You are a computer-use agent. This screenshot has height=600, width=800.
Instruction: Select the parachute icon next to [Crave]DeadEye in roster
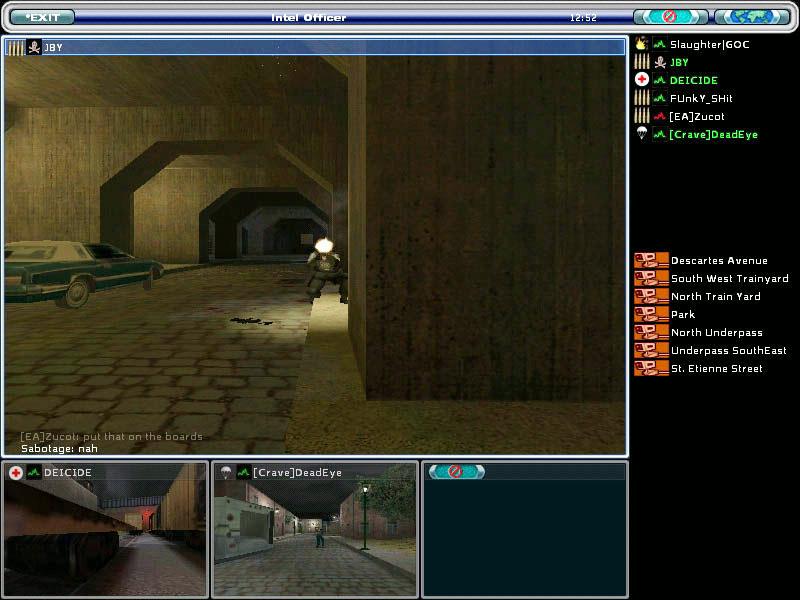pos(642,134)
